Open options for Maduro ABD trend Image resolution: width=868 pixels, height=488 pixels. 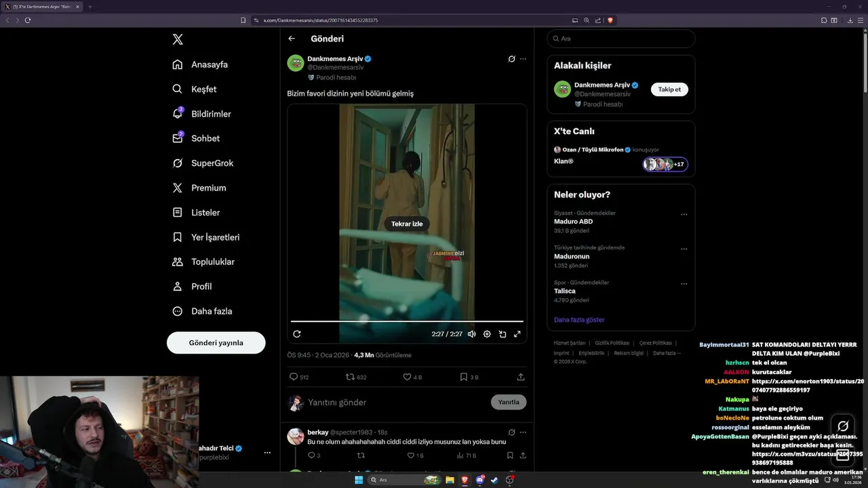[x=684, y=214]
